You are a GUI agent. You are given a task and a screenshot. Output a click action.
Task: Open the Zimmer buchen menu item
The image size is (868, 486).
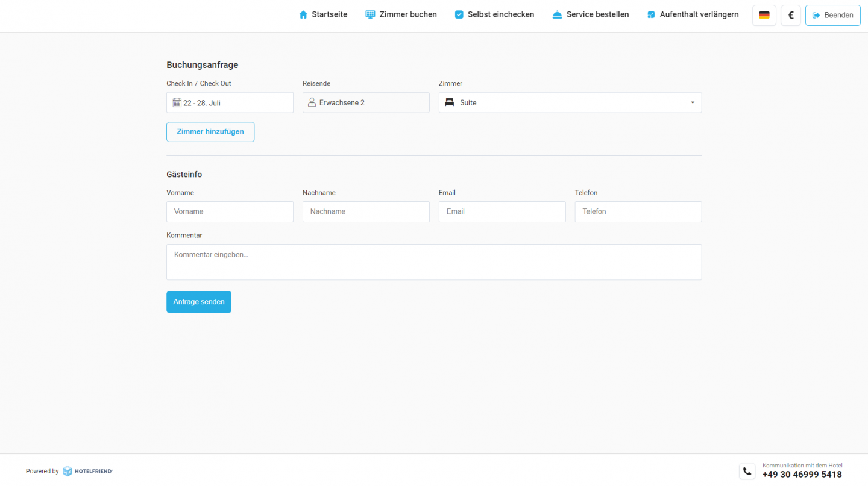coord(401,14)
